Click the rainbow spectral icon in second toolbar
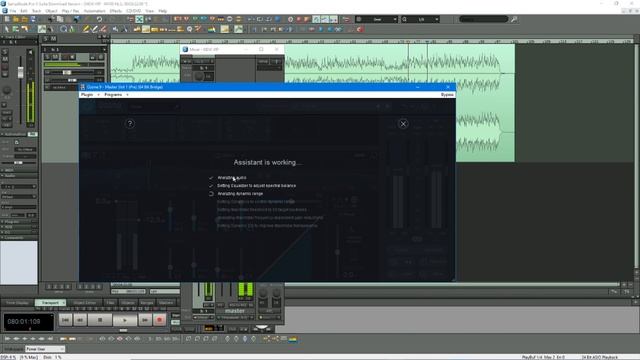The image size is (640, 360). pos(212,29)
